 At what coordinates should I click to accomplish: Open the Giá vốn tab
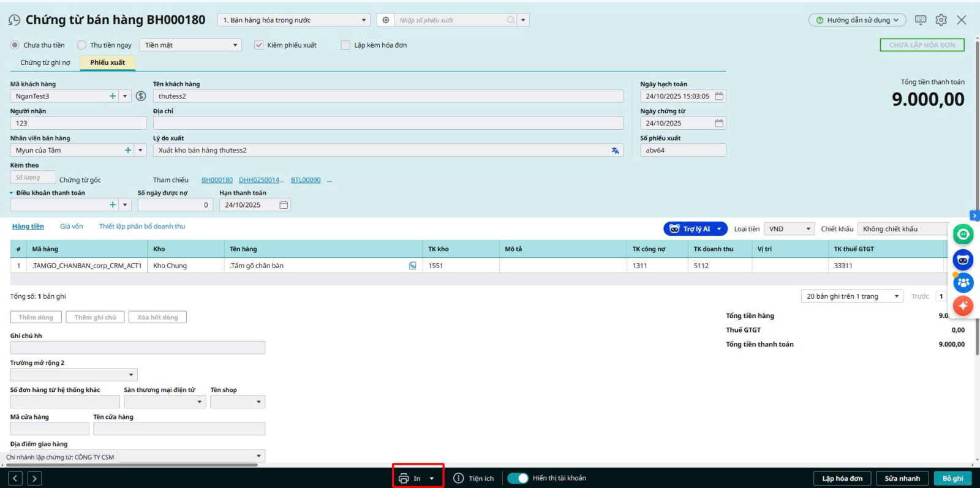pyautogui.click(x=72, y=227)
